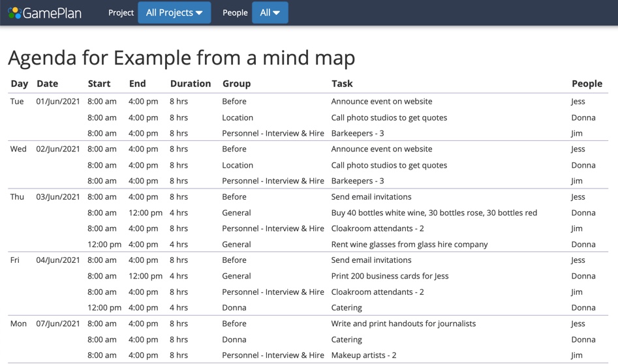
Task: Click task Rent wine glasses from glass hire company
Action: click(409, 245)
